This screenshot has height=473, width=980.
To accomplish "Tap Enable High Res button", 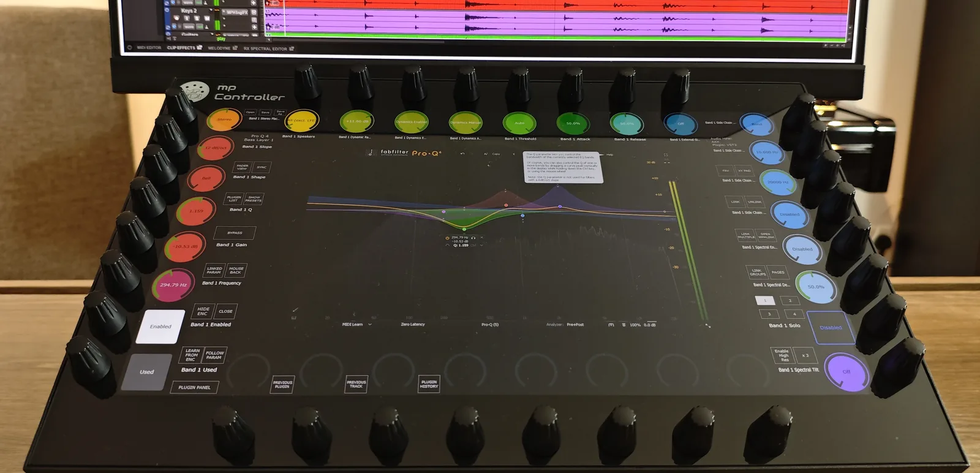I will pos(782,355).
